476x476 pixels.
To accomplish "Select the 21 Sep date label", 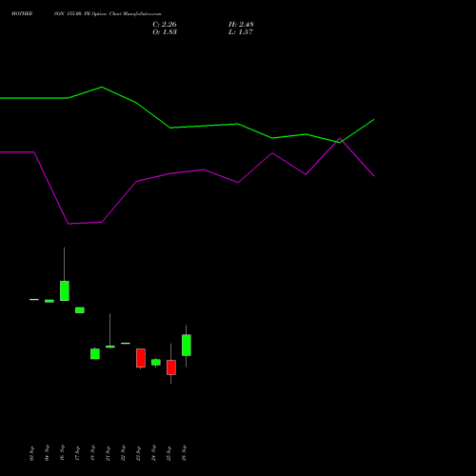I will tap(108, 453).
